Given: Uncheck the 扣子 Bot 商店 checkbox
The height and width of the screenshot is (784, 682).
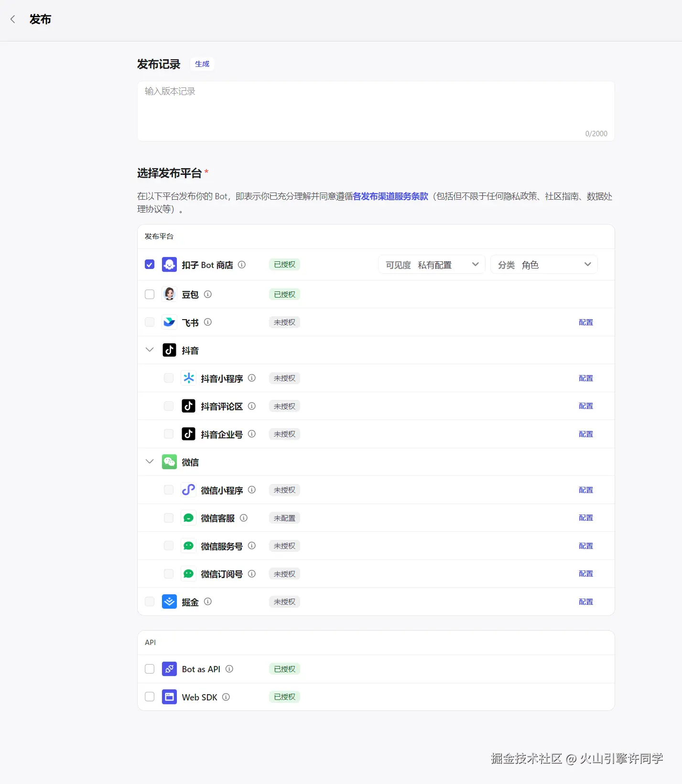Looking at the screenshot, I should click(150, 265).
